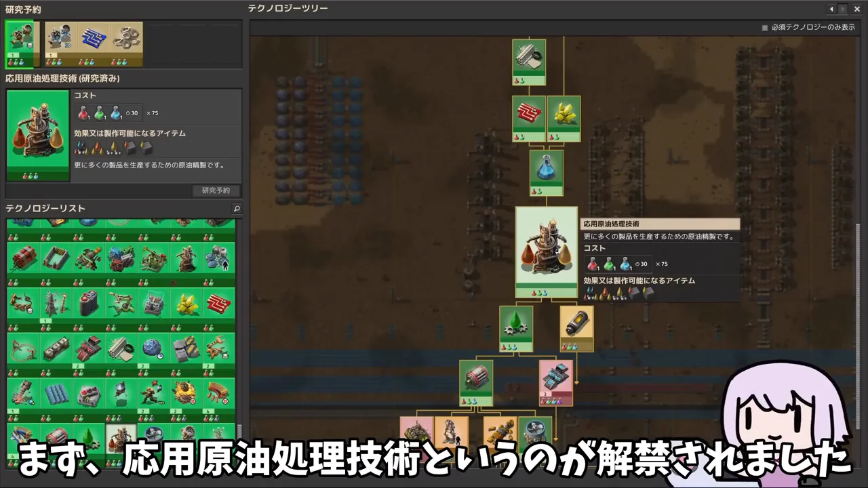Enable 必須テクノロジーのみ表示 checkbox
This screenshot has height=488, width=868.
coord(765,28)
